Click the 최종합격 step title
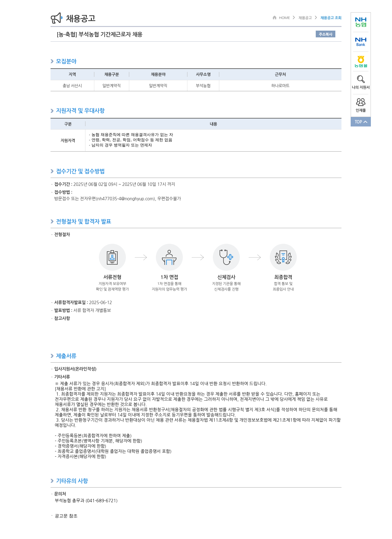Image resolution: width=392 pixels, height=539 pixels. coord(283,277)
